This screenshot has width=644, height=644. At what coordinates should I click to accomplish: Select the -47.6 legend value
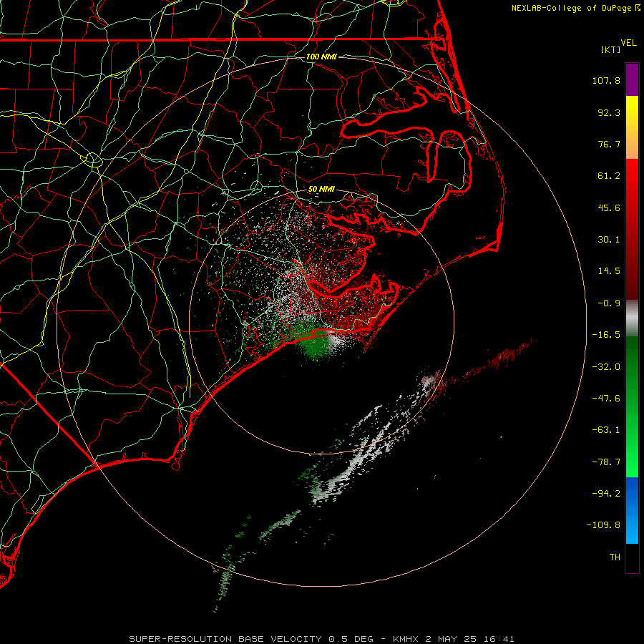click(606, 399)
